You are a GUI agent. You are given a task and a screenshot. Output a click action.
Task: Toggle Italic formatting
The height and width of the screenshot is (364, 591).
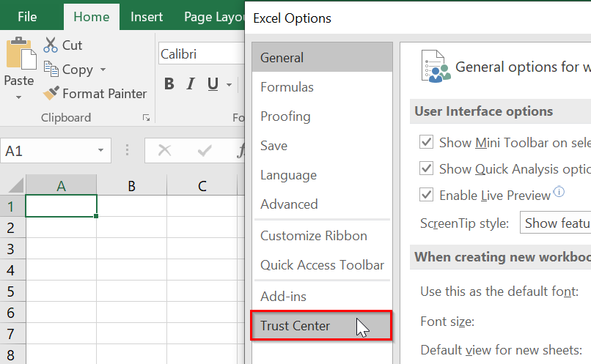pos(191,83)
